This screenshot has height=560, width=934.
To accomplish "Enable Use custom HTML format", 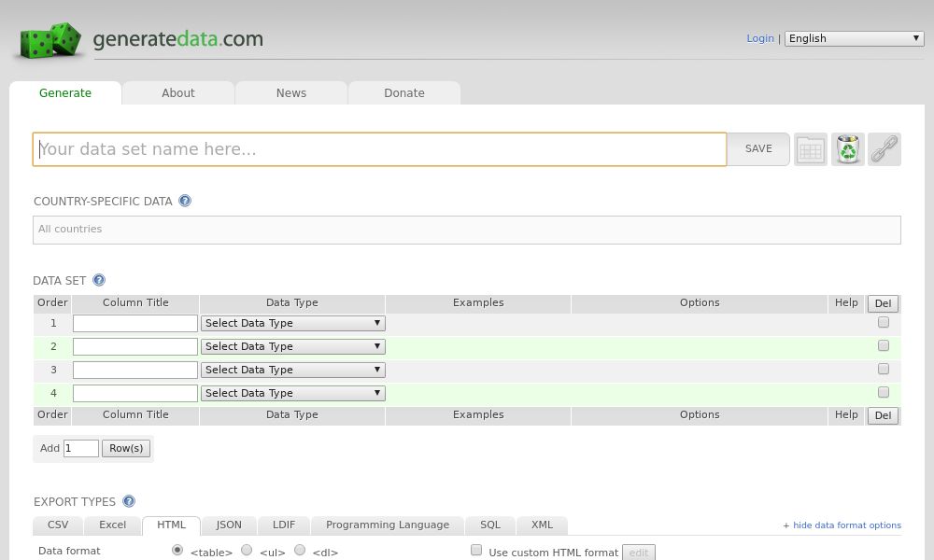I will [476, 550].
